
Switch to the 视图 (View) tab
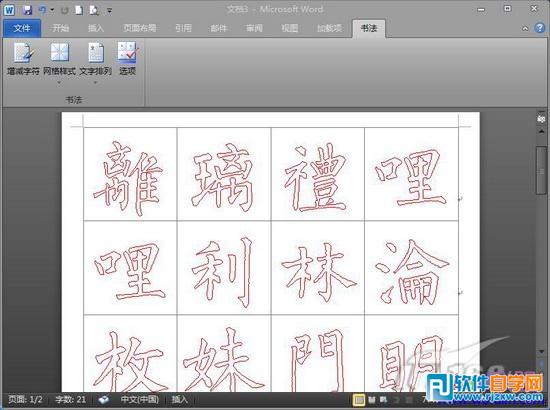[x=290, y=28]
